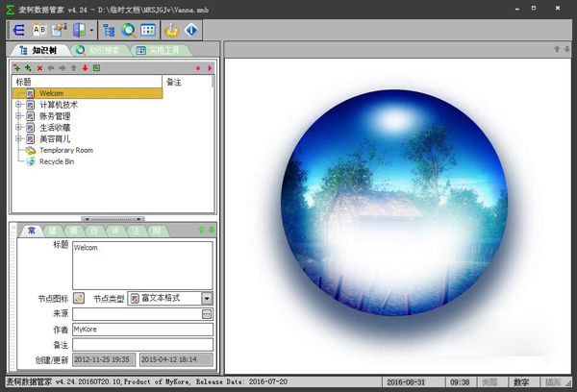Switch to the 自 properties tab
577x392 pixels.
click(x=94, y=231)
